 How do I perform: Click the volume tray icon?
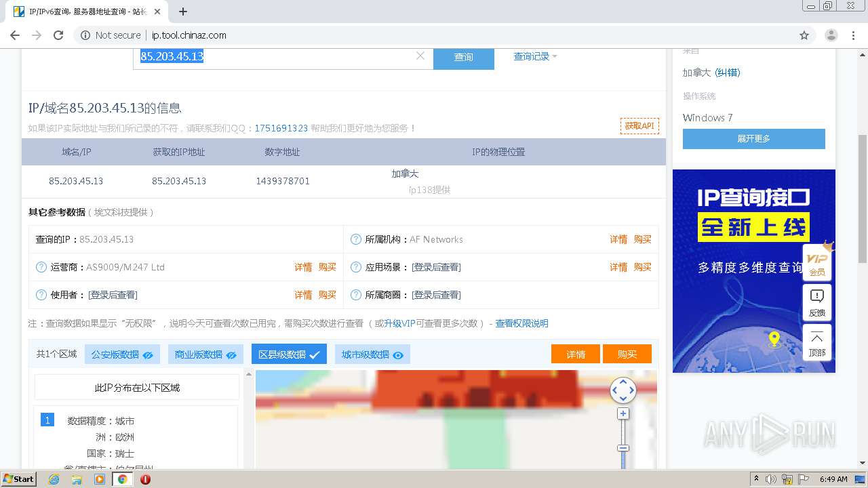coord(771,479)
